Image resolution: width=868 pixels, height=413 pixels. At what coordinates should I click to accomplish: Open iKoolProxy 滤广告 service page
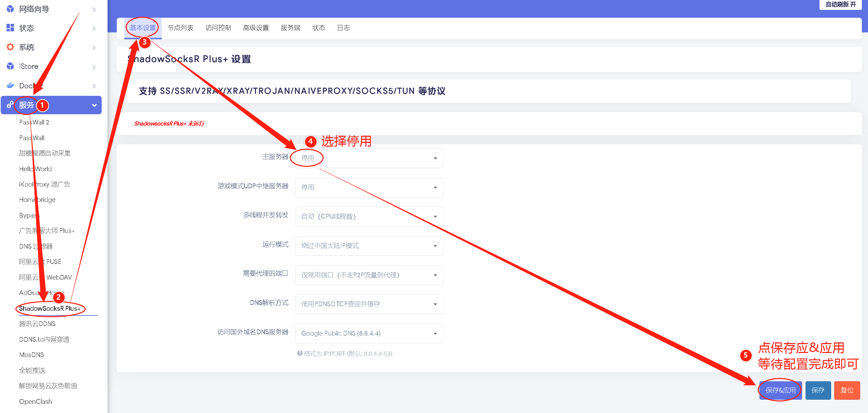[44, 185]
